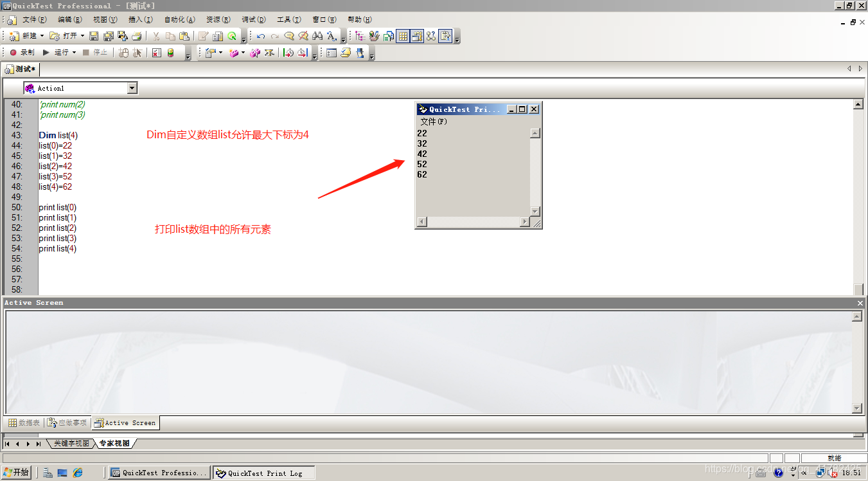
Task: Show hidden tray icons with the chevron
Action: pyautogui.click(x=804, y=473)
